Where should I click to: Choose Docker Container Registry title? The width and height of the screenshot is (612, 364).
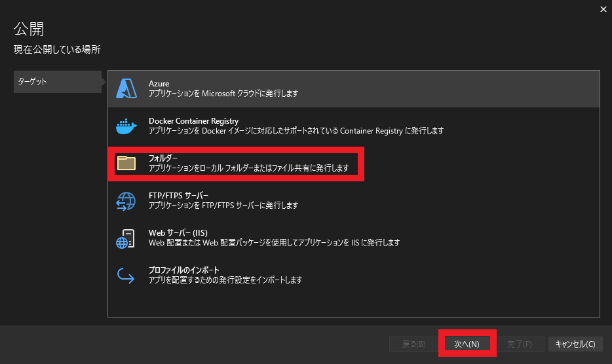[193, 121]
